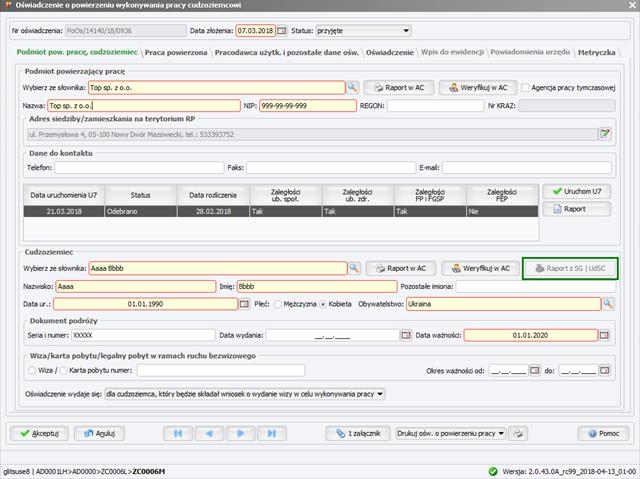Screen dimensions: 640x479
Task: Go to previous record
Action: click(x=209, y=433)
